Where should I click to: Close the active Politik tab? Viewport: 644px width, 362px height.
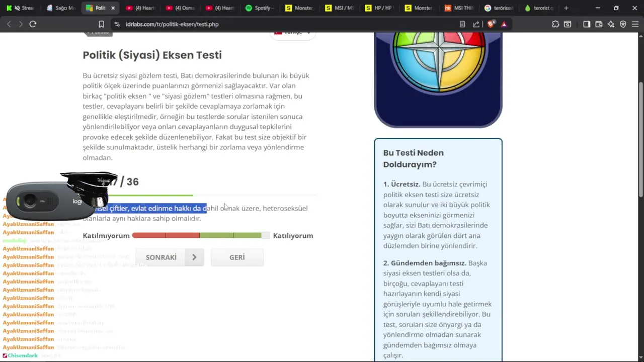pos(113,8)
